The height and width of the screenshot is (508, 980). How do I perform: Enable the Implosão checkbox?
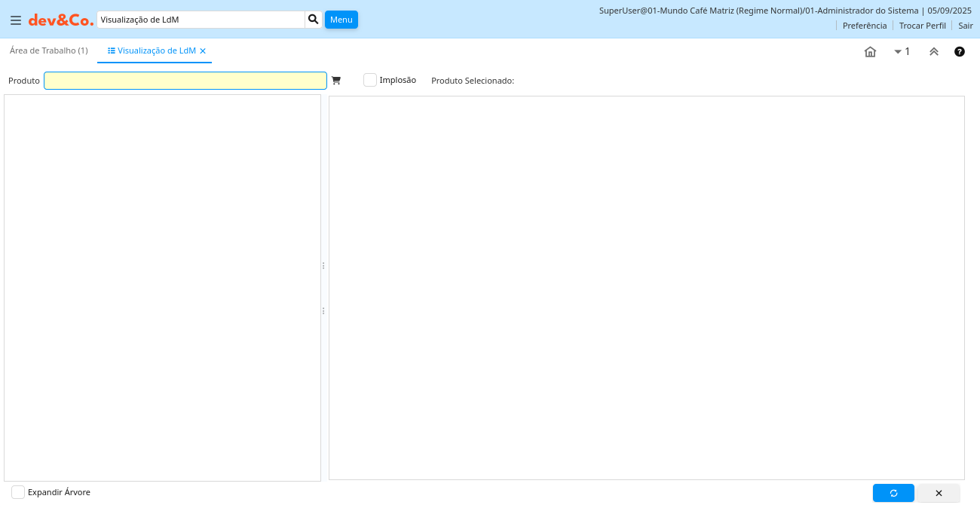370,80
